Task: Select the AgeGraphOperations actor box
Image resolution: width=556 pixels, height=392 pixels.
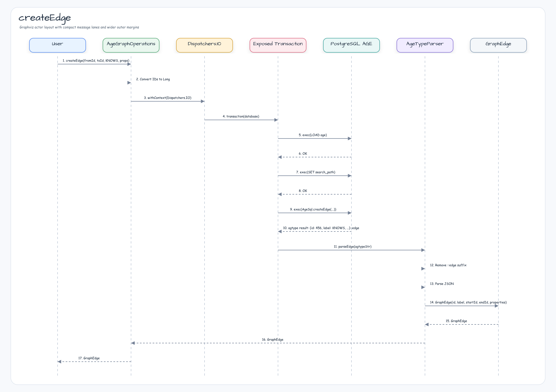Action: (x=131, y=45)
